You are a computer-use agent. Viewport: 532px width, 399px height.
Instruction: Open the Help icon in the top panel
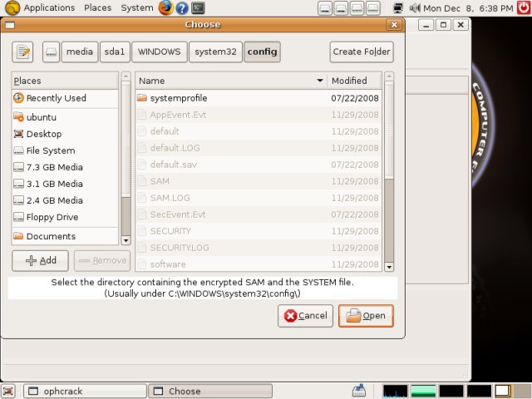182,8
